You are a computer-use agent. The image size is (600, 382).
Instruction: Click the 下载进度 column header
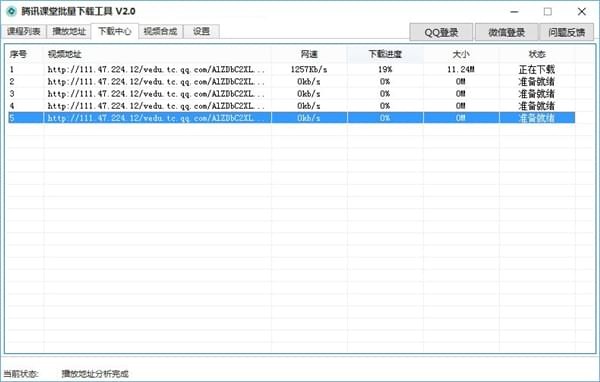[385, 54]
